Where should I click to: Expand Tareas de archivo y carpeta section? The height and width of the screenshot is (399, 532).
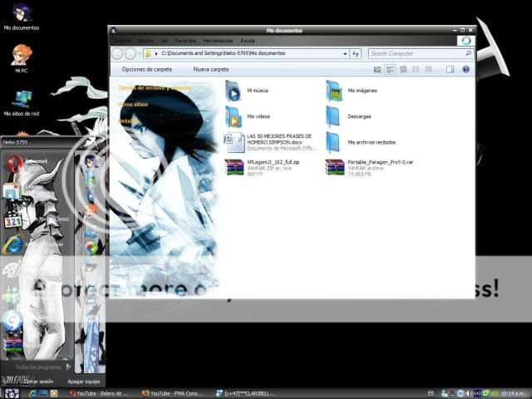point(155,88)
